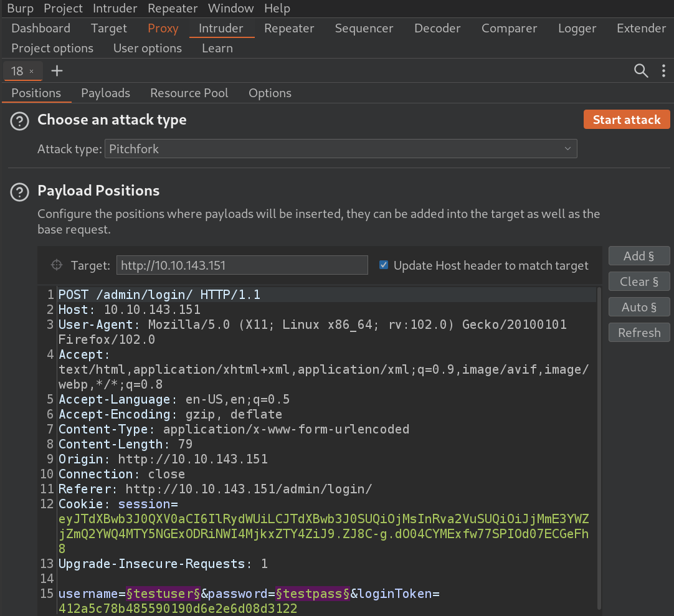The image size is (674, 616).
Task: Click the Clear § button
Action: 639,282
